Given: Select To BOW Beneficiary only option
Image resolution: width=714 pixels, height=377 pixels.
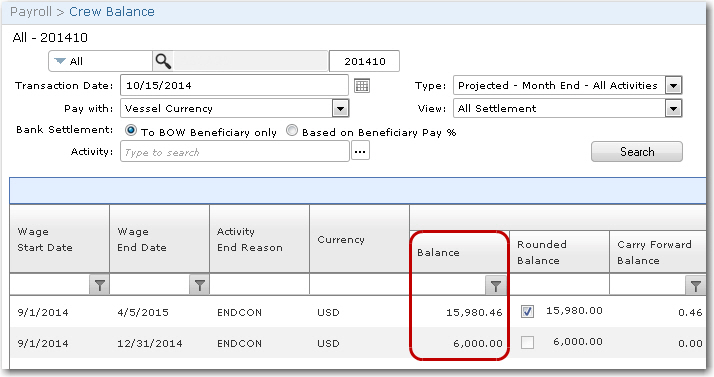Looking at the screenshot, I should tap(131, 131).
